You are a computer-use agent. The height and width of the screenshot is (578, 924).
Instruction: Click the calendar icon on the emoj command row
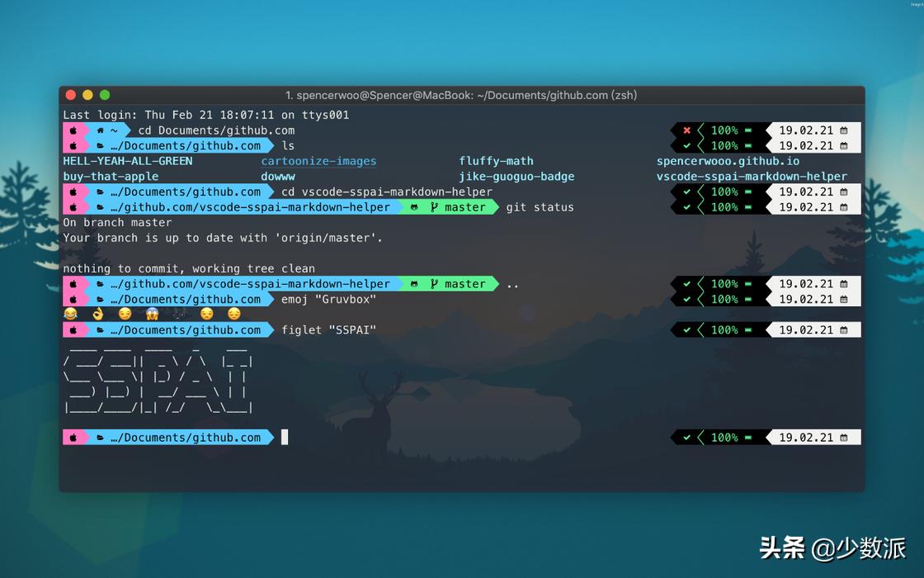click(844, 299)
